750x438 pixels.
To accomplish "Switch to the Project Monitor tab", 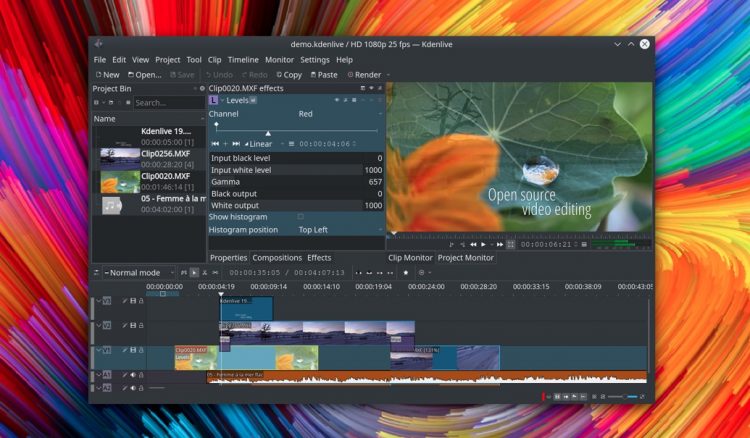I will (x=465, y=258).
